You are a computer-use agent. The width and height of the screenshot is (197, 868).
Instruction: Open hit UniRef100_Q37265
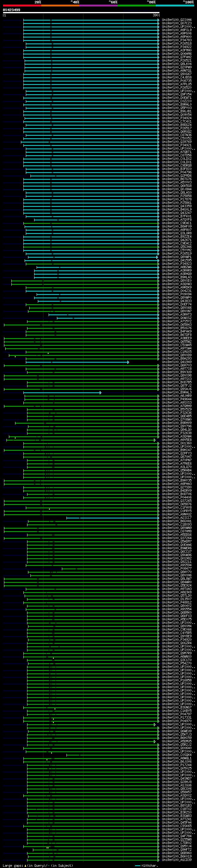coord(177,501)
